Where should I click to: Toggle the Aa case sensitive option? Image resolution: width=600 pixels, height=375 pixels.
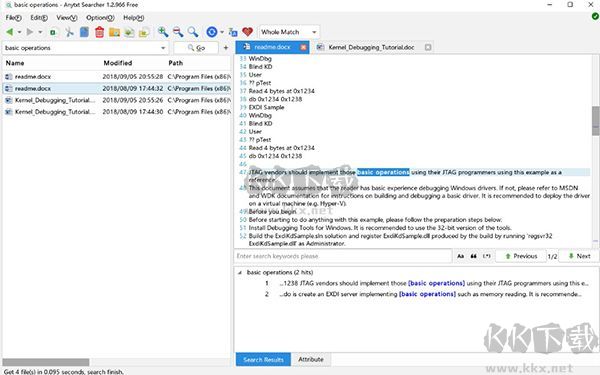coord(461,256)
